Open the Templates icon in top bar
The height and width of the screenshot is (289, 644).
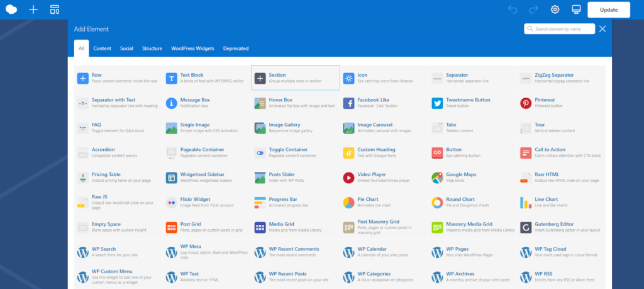pos(55,9)
